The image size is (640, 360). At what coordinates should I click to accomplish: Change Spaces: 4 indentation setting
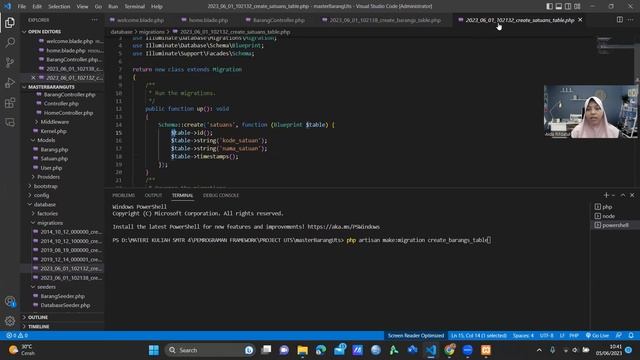(523, 335)
